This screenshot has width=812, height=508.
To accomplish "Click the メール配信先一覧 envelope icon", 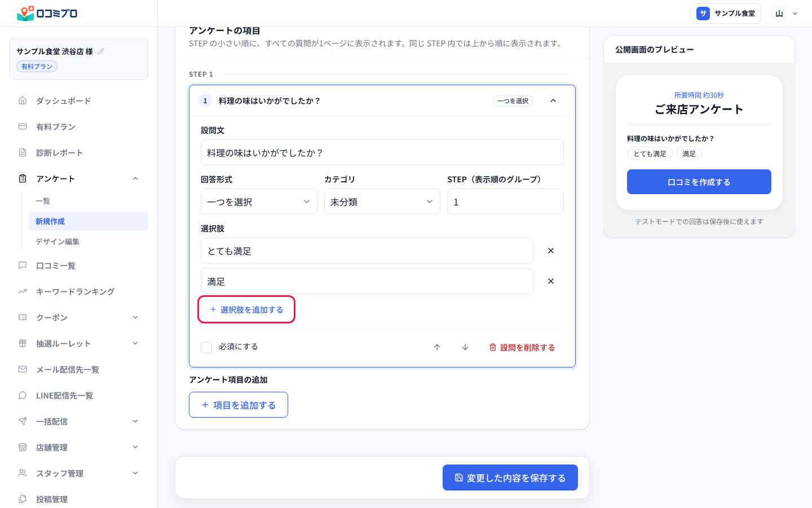I will pyautogui.click(x=23, y=369).
